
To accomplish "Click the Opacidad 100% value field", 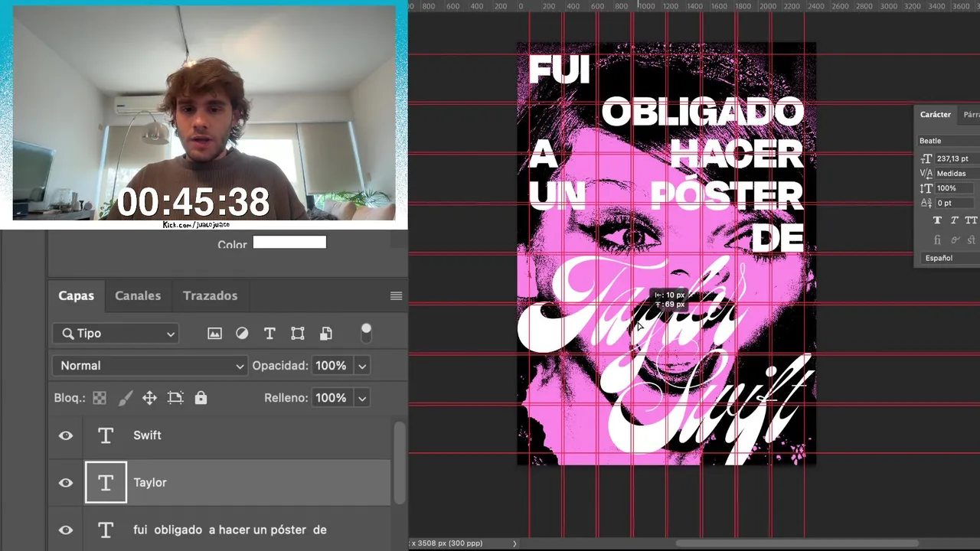I will (x=332, y=366).
